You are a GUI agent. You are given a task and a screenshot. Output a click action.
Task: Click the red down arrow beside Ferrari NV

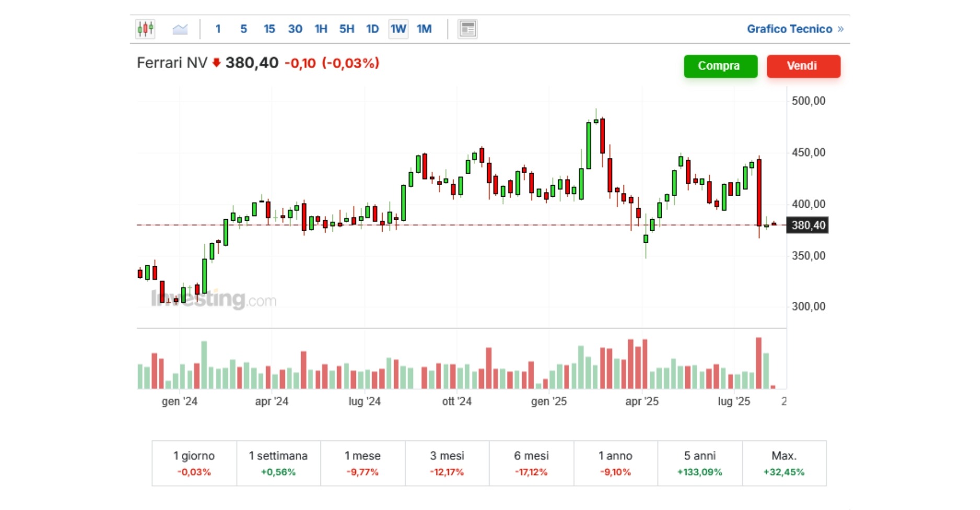(216, 63)
